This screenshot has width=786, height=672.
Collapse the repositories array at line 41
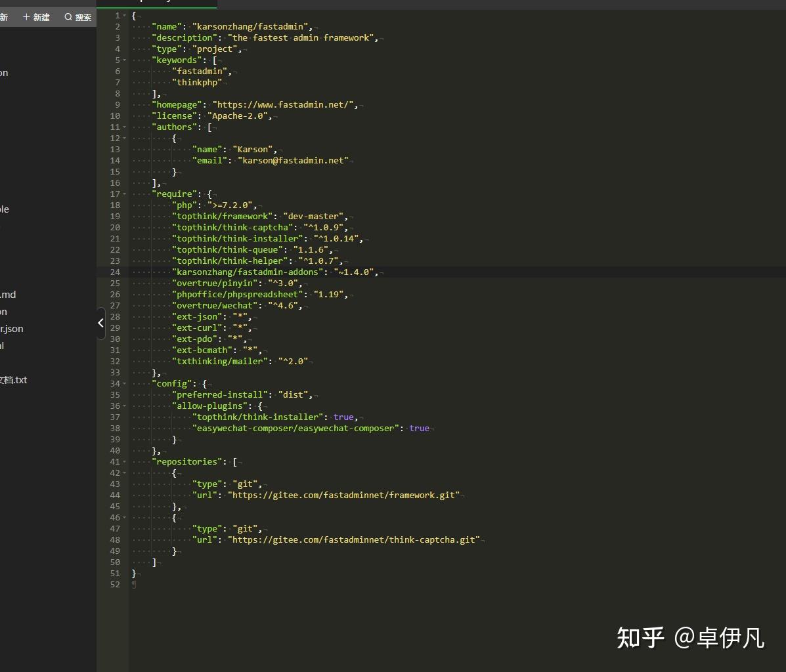[124, 461]
